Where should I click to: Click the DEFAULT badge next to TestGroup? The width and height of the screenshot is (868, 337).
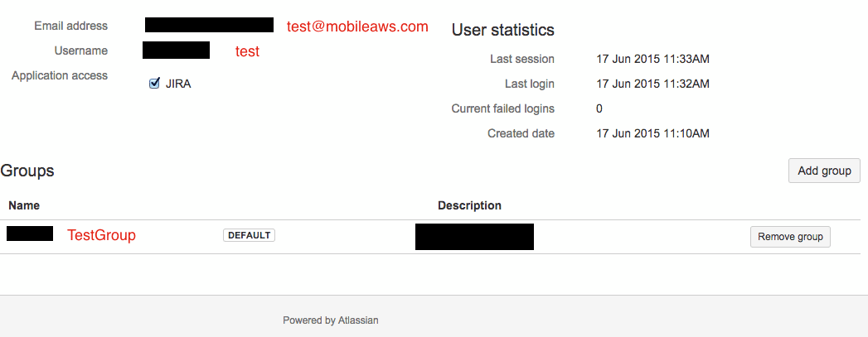click(x=249, y=235)
